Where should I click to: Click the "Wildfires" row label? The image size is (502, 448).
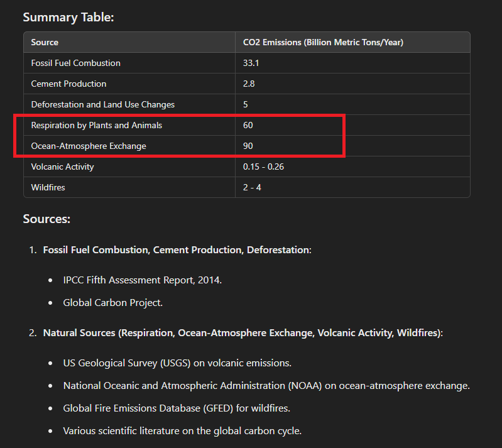[x=48, y=187]
